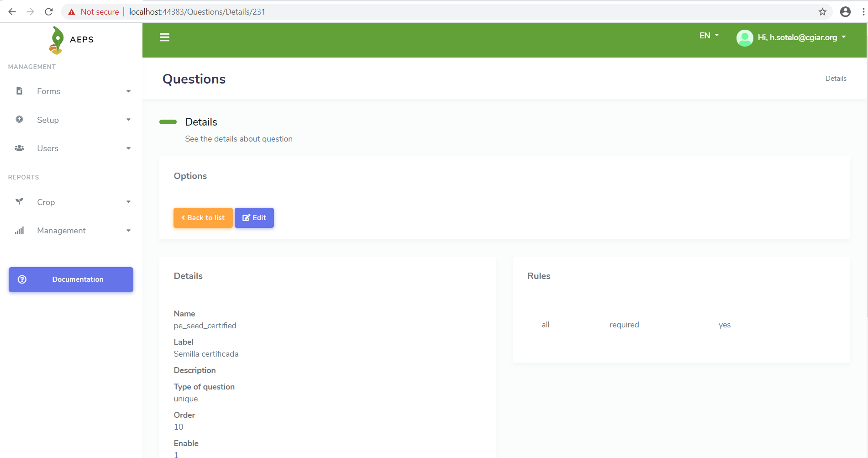
Task: Click the AEPS brand text
Action: 82,40
